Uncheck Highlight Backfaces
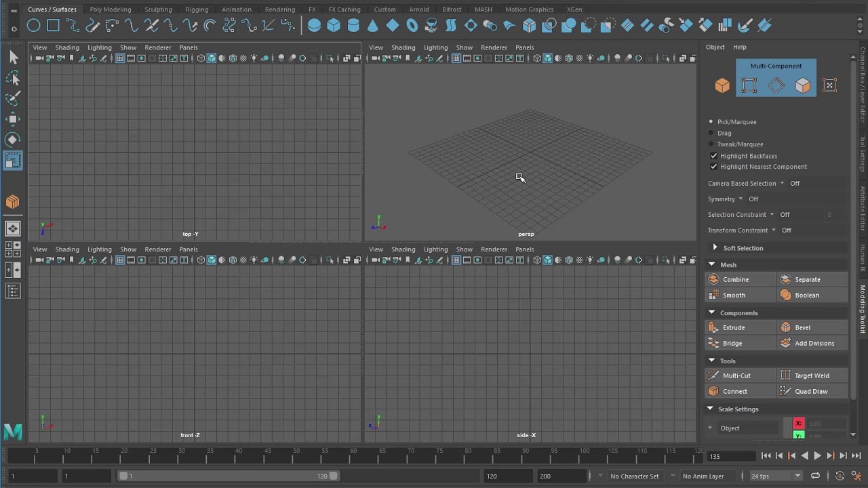 (713, 155)
